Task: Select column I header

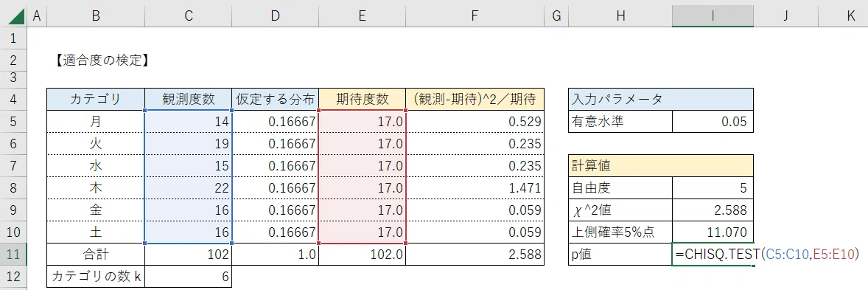Action: [713, 16]
